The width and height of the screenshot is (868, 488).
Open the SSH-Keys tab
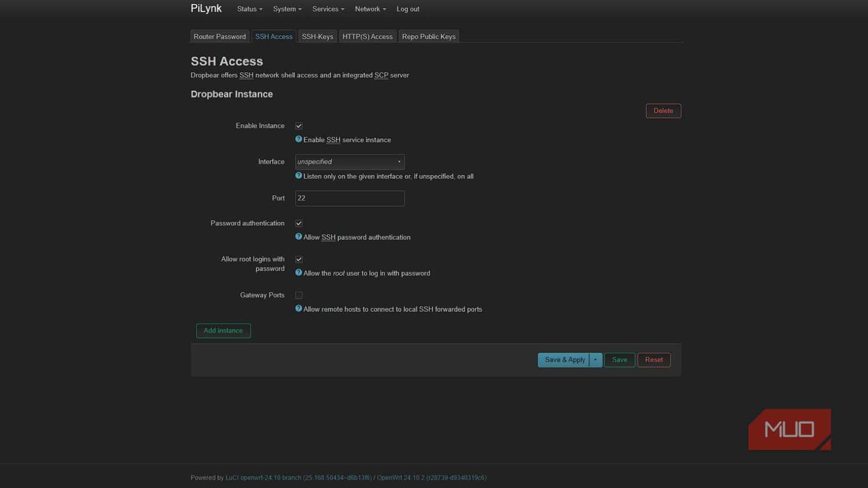(x=318, y=36)
